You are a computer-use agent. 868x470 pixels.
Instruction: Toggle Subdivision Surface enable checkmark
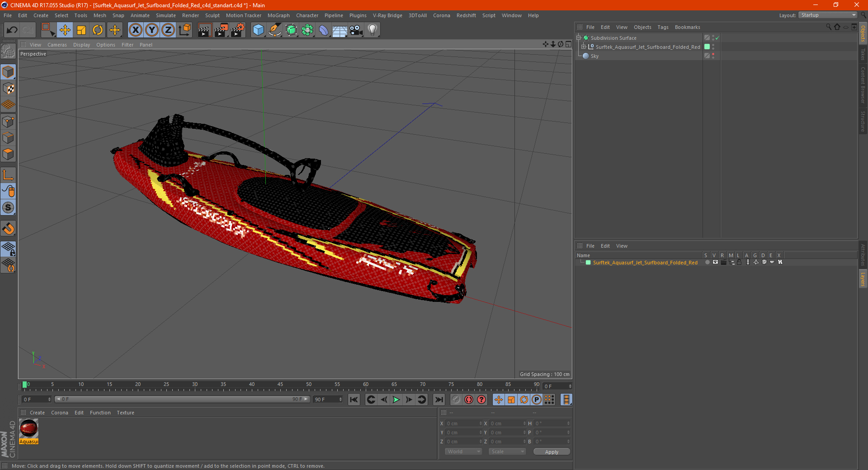click(717, 38)
